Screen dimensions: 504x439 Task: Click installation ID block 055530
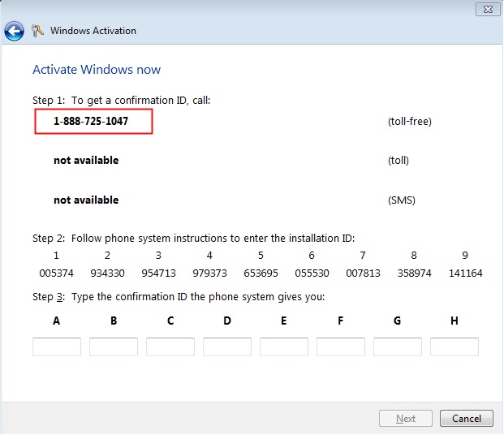tap(312, 273)
